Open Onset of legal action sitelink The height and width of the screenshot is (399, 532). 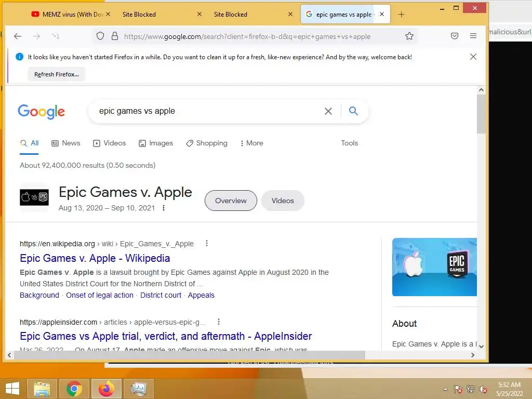[100, 295]
